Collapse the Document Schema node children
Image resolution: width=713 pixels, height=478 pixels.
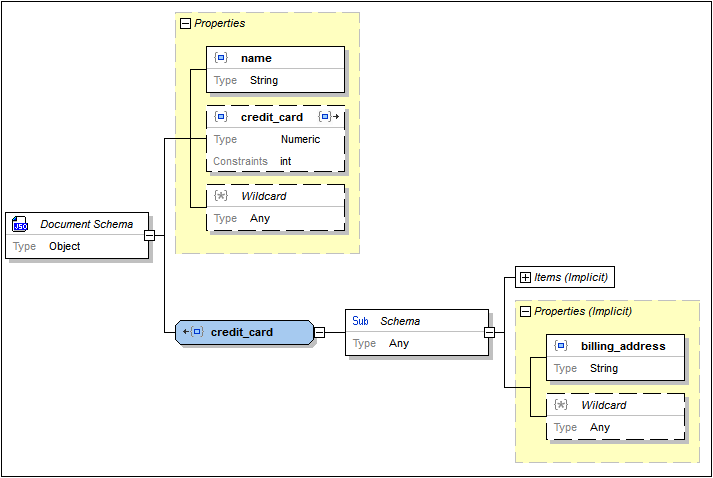click(149, 236)
